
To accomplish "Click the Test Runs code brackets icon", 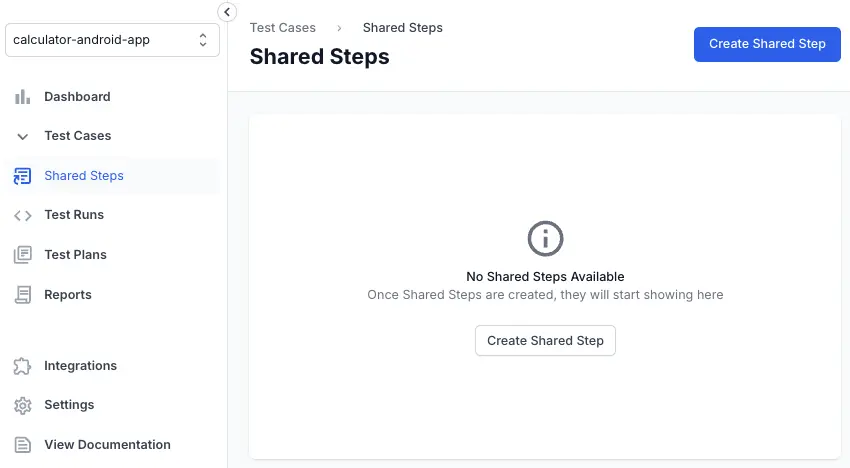I will coord(22,216).
